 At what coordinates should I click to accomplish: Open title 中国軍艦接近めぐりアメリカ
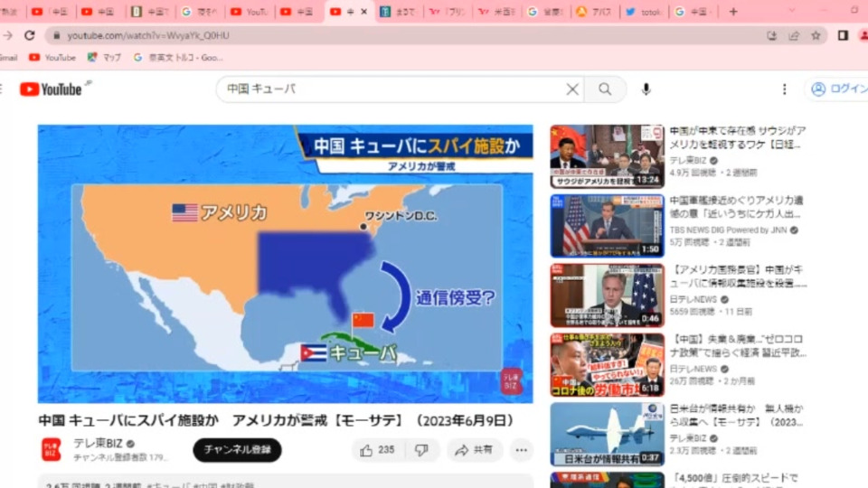coord(736,207)
